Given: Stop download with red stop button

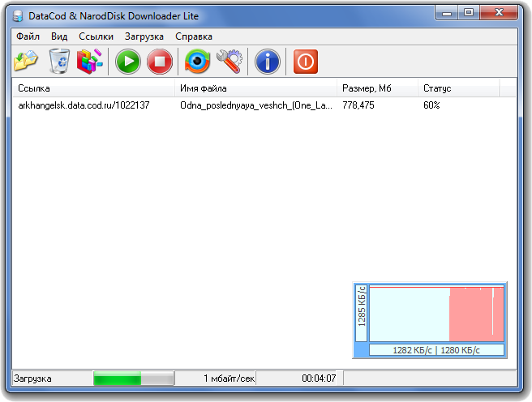Looking at the screenshot, I should click(160, 62).
